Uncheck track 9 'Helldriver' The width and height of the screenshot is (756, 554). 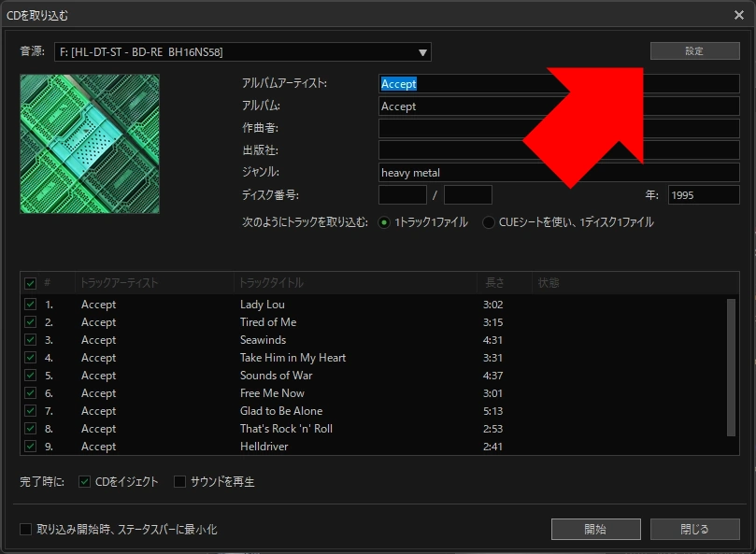point(31,447)
